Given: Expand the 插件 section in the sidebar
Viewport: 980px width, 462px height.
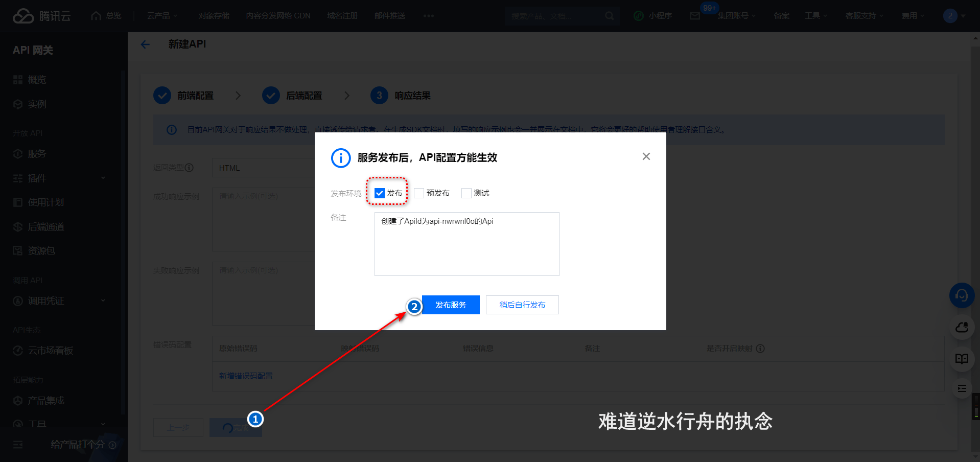Looking at the screenshot, I should pyautogui.click(x=35, y=178).
